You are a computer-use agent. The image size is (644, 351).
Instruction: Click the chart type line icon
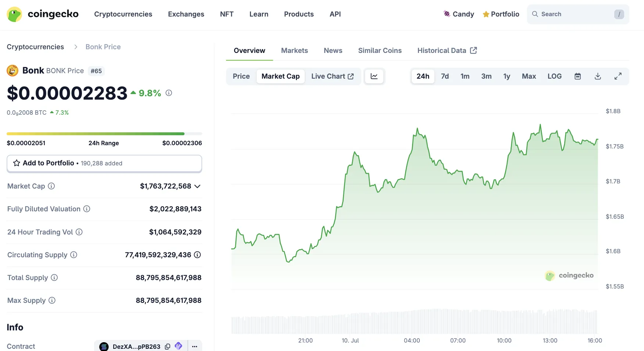click(374, 76)
